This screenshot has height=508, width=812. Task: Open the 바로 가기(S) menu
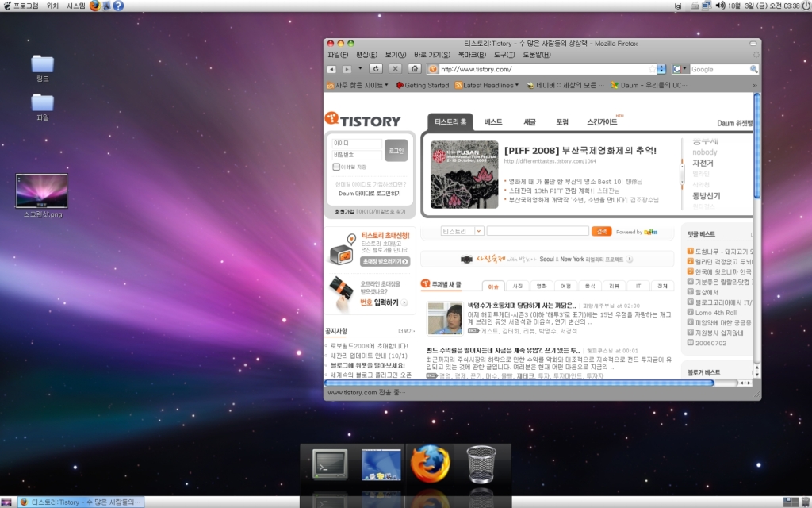[x=432, y=55]
